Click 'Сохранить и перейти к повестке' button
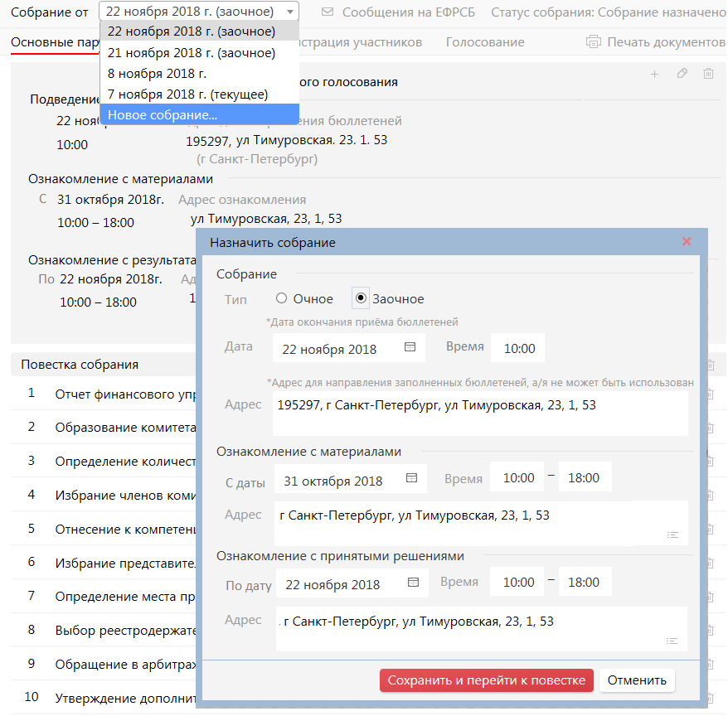The height and width of the screenshot is (716, 728). point(486,680)
